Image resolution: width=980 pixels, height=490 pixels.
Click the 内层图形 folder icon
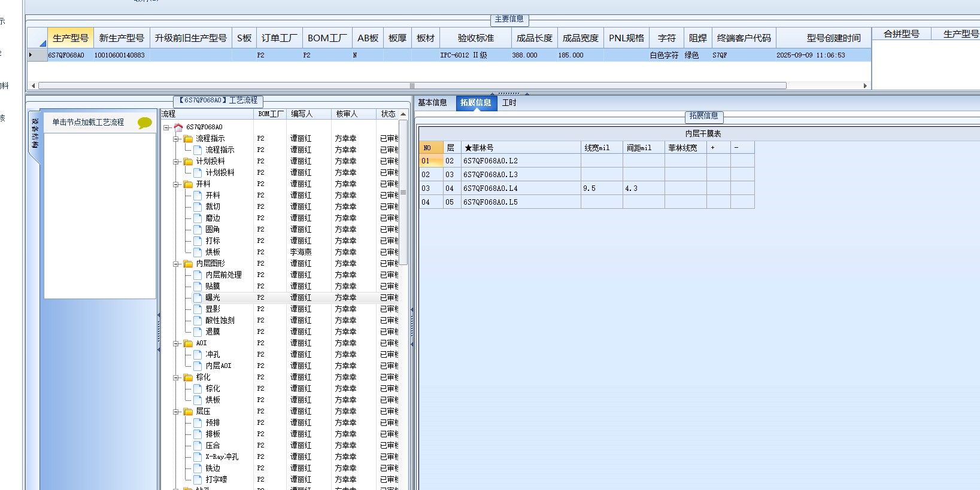[x=189, y=263]
